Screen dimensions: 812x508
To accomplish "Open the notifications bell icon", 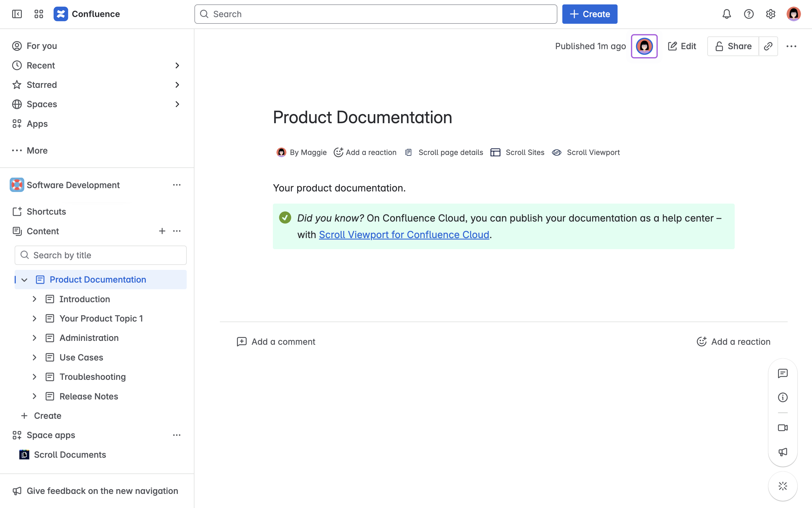I will coord(726,14).
